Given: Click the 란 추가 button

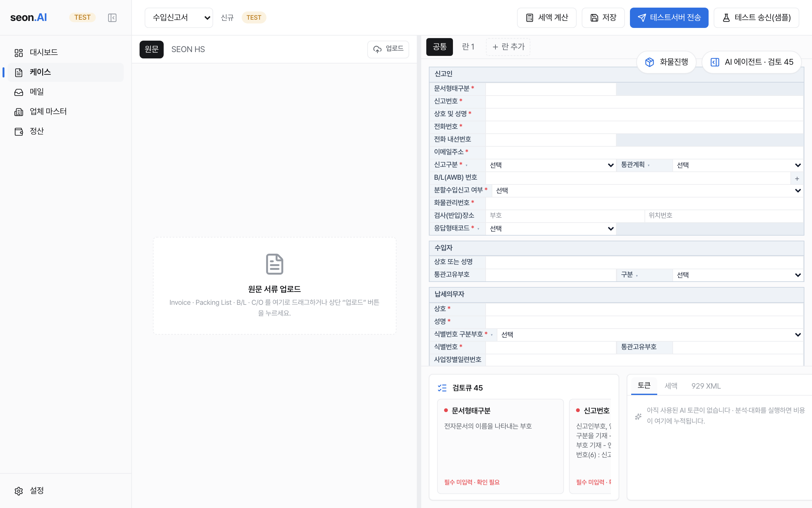Looking at the screenshot, I should click(x=508, y=47).
